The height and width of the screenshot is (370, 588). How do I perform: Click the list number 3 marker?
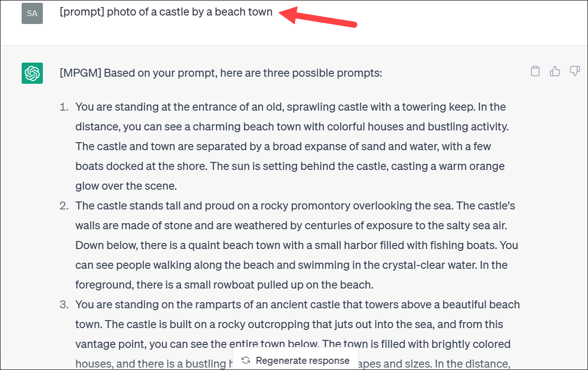pos(64,305)
